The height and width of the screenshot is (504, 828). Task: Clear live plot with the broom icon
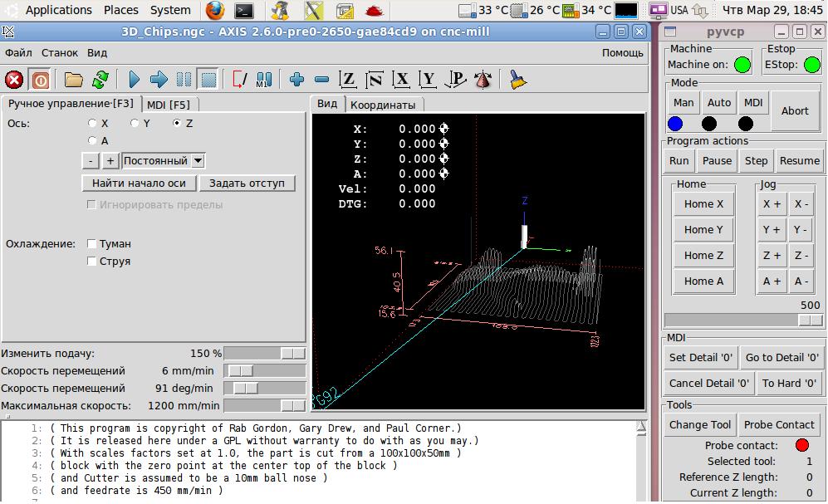tap(517, 81)
